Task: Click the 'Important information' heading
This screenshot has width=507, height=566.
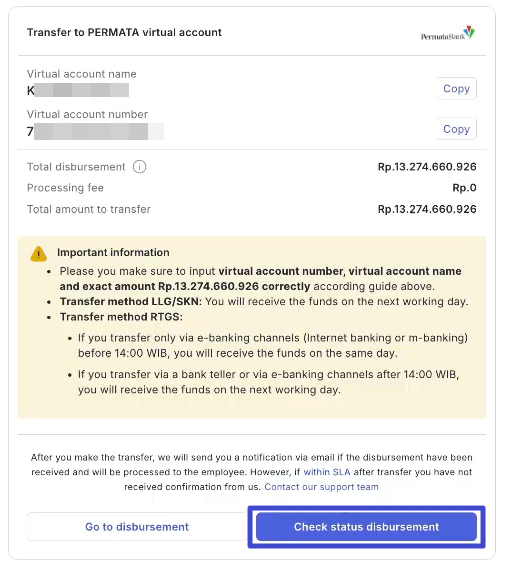Action: pyautogui.click(x=113, y=252)
